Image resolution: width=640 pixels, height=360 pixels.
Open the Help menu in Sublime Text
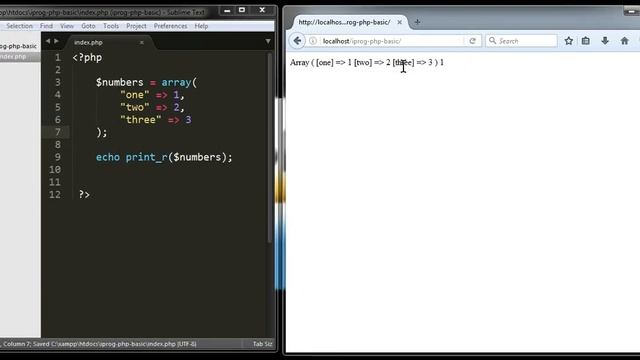pos(201,26)
